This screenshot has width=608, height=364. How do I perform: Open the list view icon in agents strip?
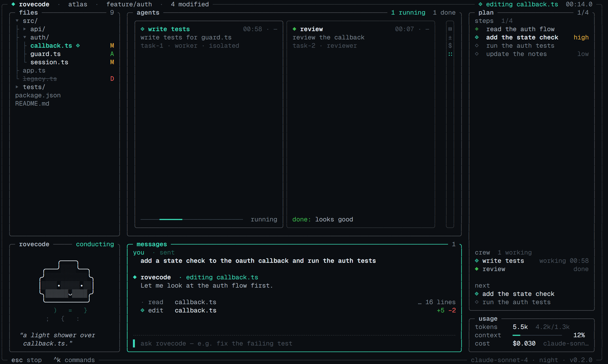tap(450, 29)
